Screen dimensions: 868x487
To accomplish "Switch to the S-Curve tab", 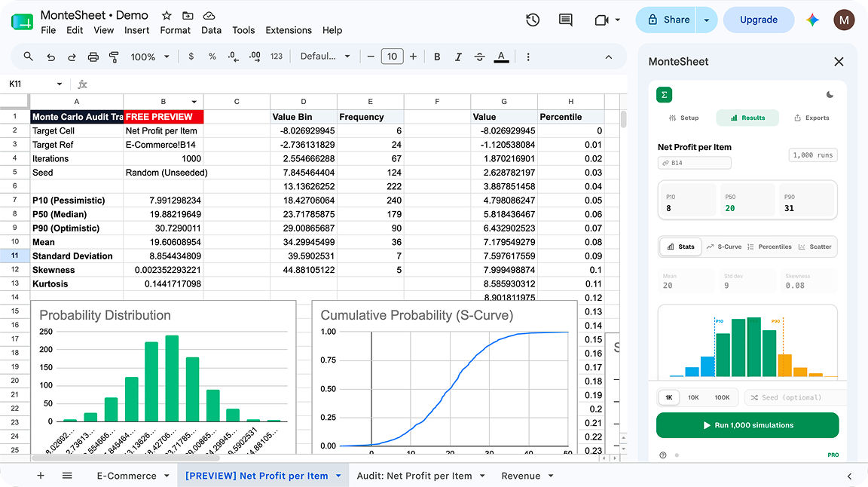I will [724, 247].
